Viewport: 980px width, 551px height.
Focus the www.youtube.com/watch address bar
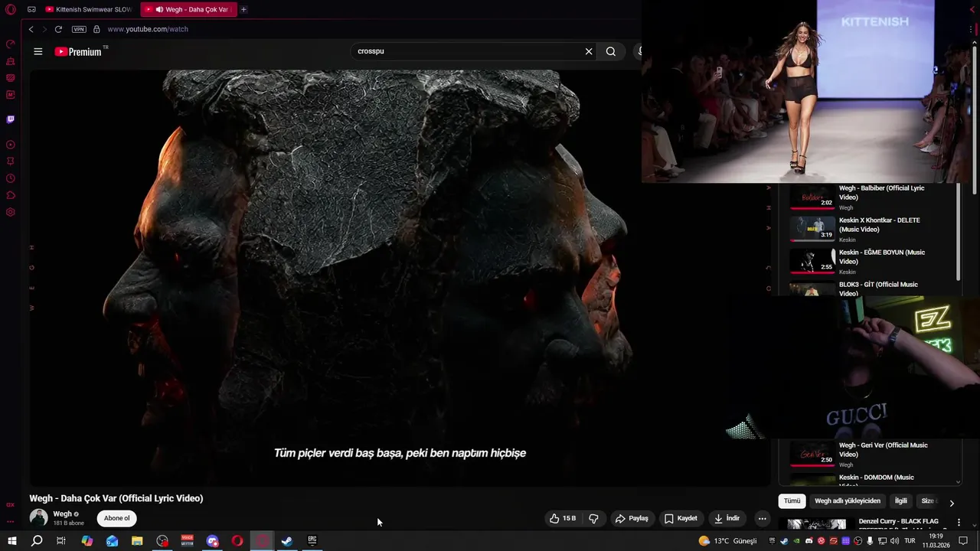pos(148,29)
